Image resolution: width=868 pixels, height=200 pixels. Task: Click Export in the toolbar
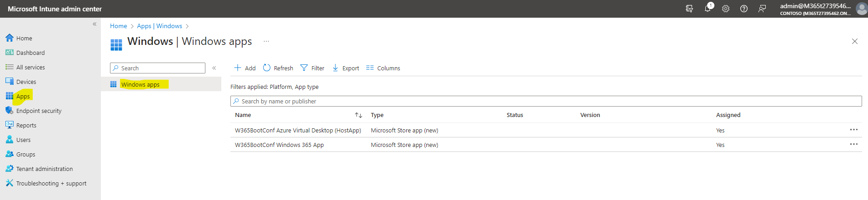click(x=345, y=68)
